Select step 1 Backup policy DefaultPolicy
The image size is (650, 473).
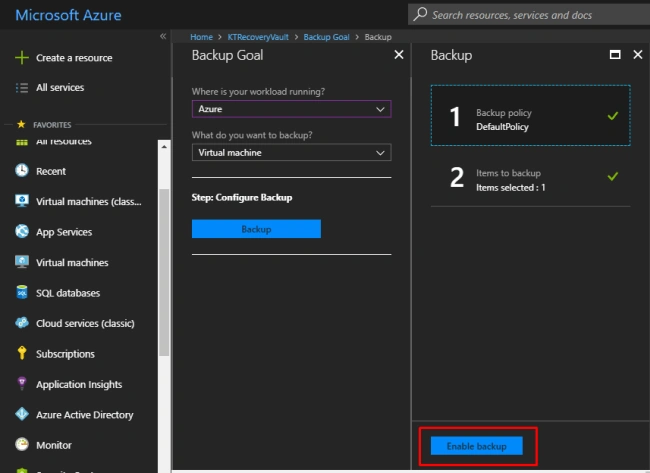pyautogui.click(x=531, y=116)
